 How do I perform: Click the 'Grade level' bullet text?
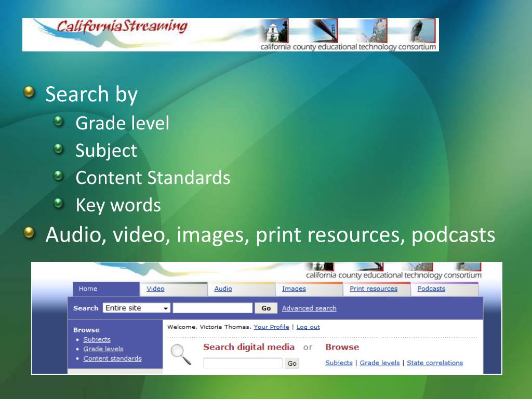[x=122, y=123]
